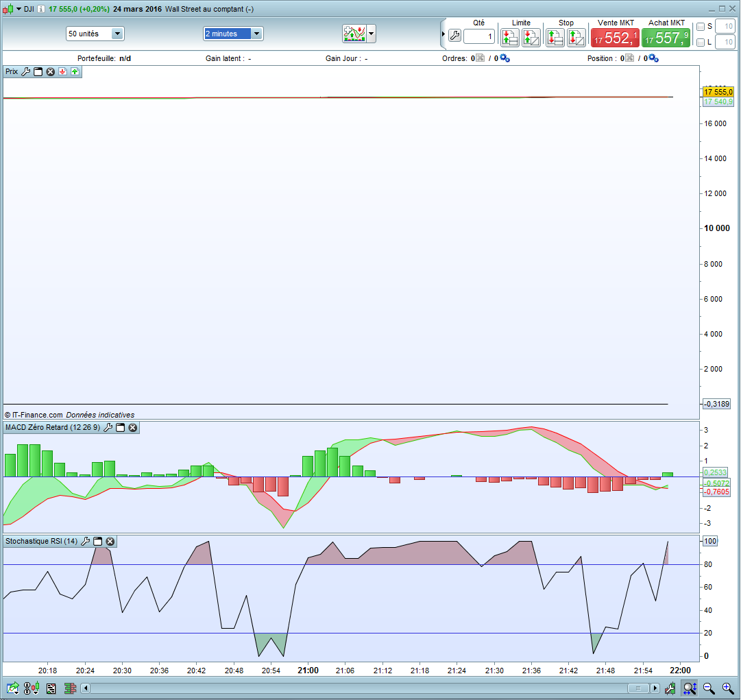The height and width of the screenshot is (700, 741).
Task: Click the Vente MKT sell button
Action: point(616,38)
